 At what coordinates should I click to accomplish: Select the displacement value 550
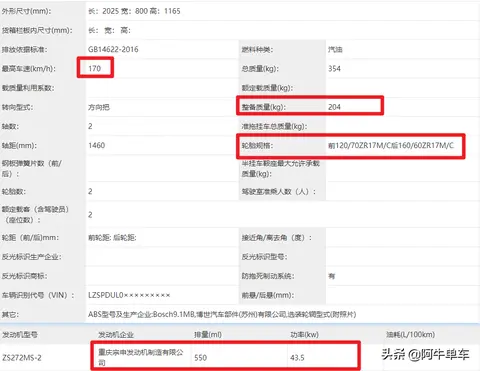pyautogui.click(x=201, y=358)
